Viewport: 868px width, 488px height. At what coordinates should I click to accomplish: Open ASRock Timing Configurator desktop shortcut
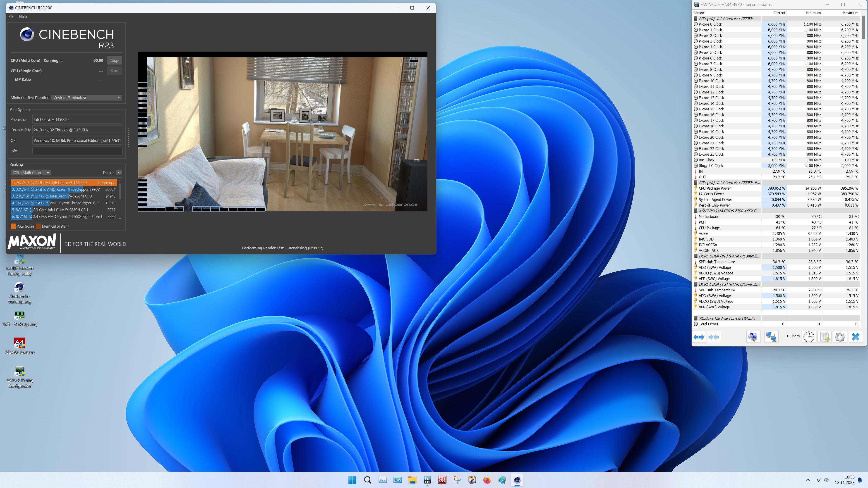click(x=19, y=377)
